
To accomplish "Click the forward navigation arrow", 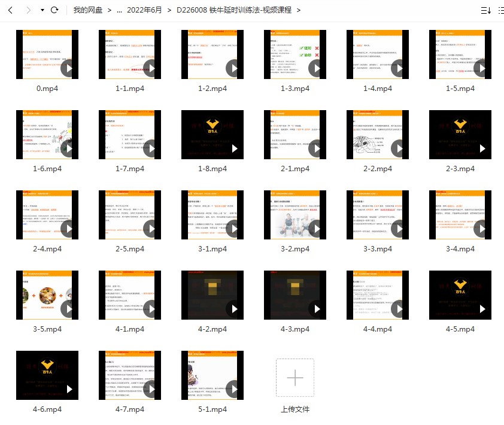I will [28, 10].
